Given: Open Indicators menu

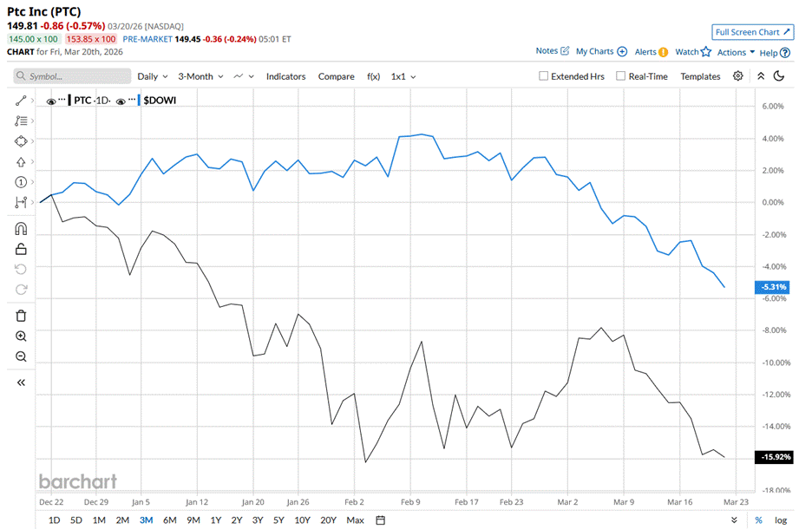Looking at the screenshot, I should tap(286, 76).
